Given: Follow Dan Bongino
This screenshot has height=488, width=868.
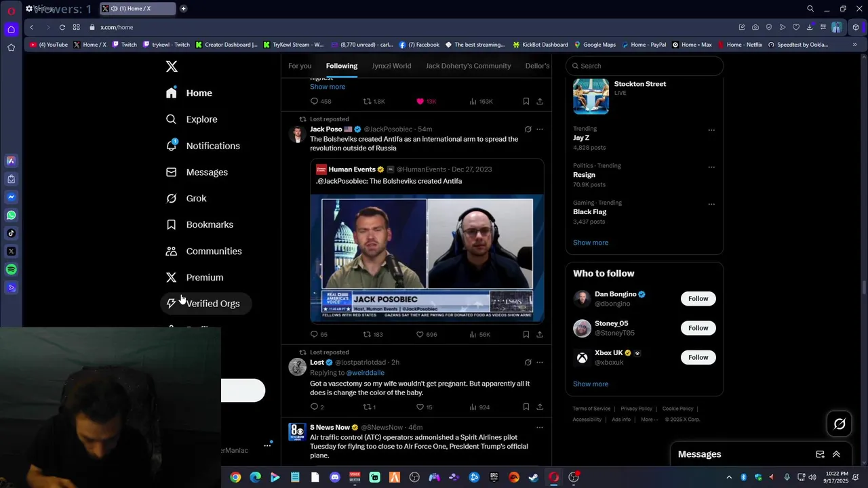Looking at the screenshot, I should [x=698, y=298].
